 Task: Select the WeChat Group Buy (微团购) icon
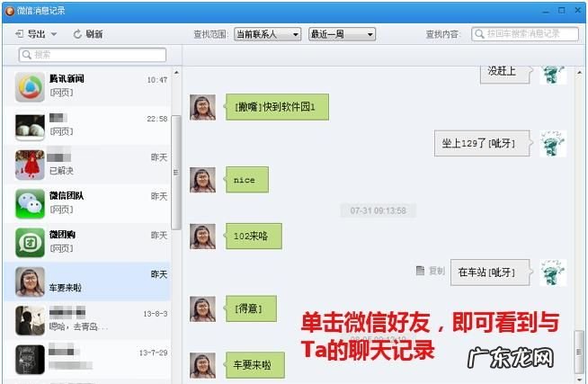tap(30, 243)
